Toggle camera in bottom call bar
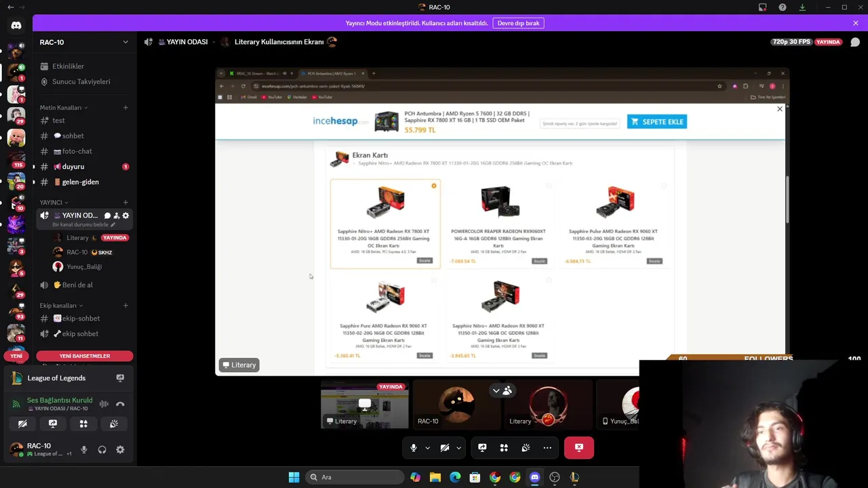The width and height of the screenshot is (868, 488). (445, 448)
